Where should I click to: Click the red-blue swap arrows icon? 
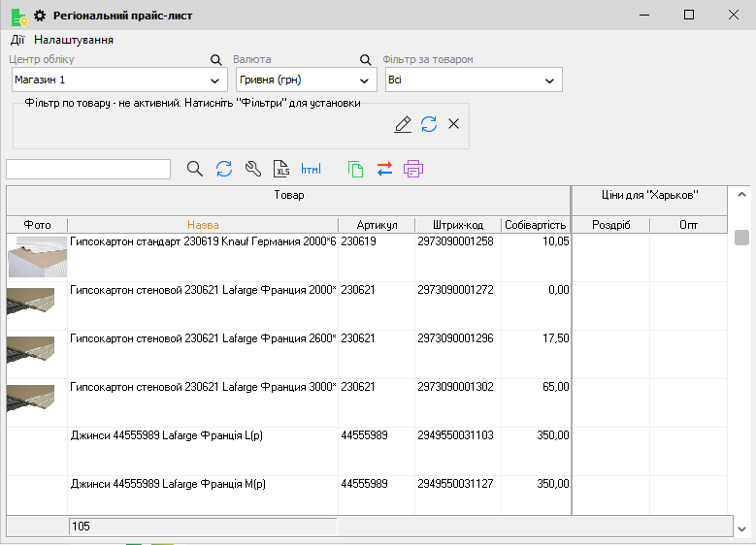[x=384, y=169]
